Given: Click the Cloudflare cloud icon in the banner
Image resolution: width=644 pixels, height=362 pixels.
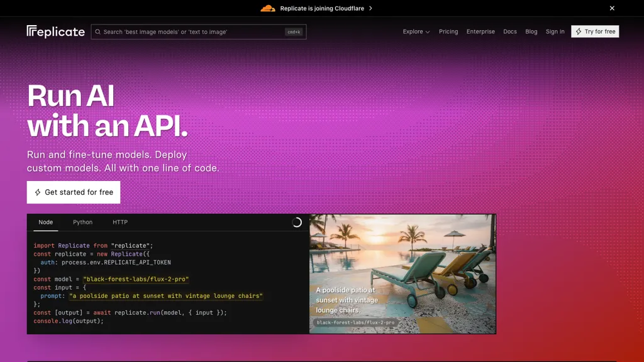Looking at the screenshot, I should click(267, 8).
